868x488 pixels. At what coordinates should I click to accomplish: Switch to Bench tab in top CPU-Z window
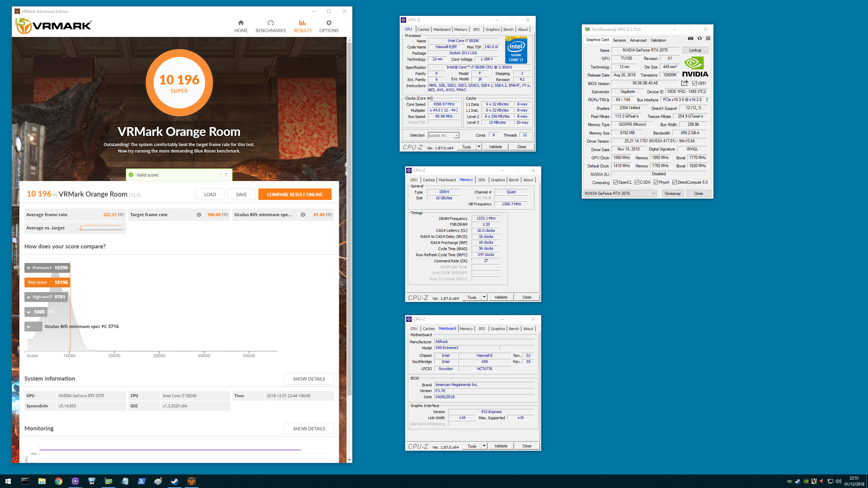pyautogui.click(x=508, y=29)
